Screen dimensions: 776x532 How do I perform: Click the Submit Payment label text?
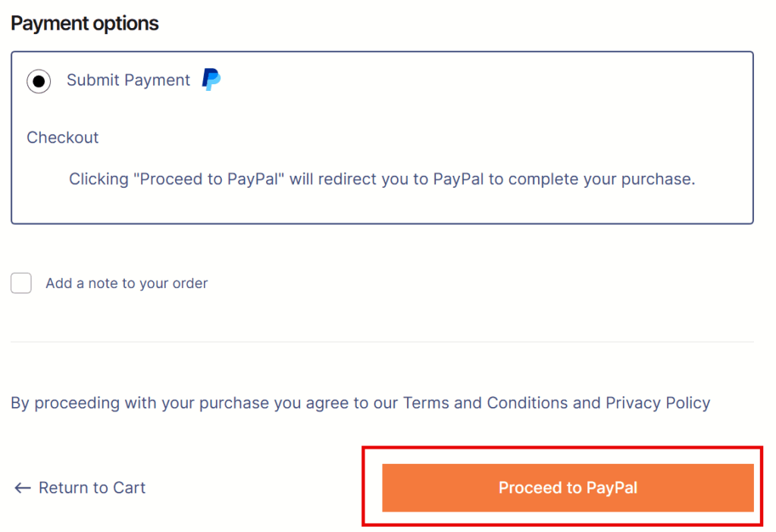(128, 80)
